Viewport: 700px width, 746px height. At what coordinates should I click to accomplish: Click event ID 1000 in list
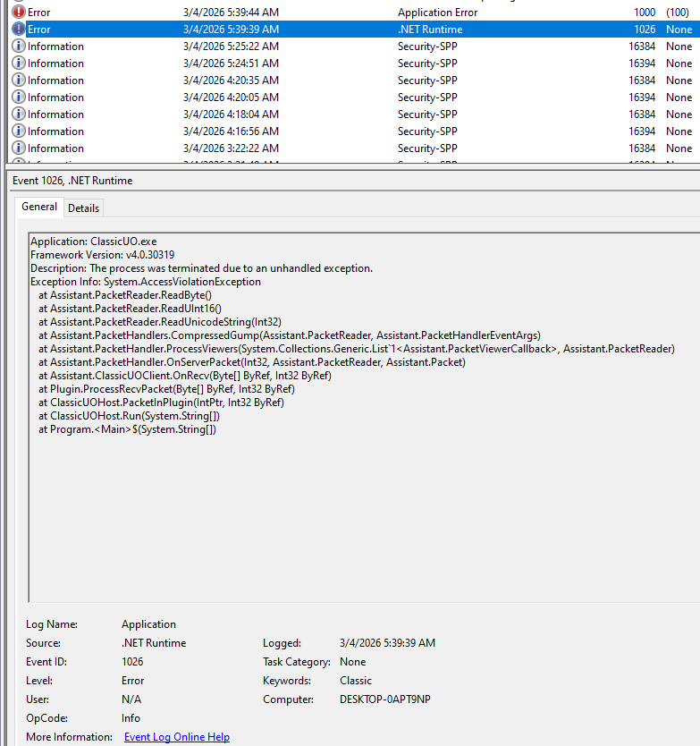tap(645, 13)
